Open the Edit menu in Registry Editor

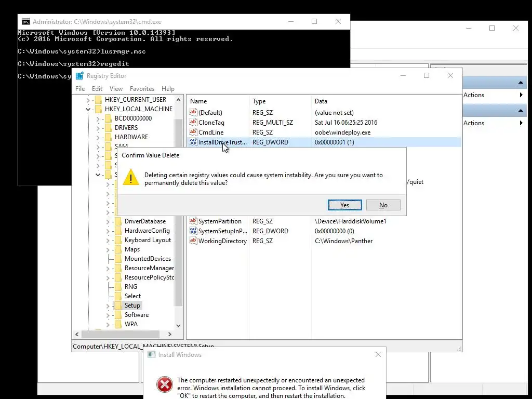pyautogui.click(x=97, y=88)
